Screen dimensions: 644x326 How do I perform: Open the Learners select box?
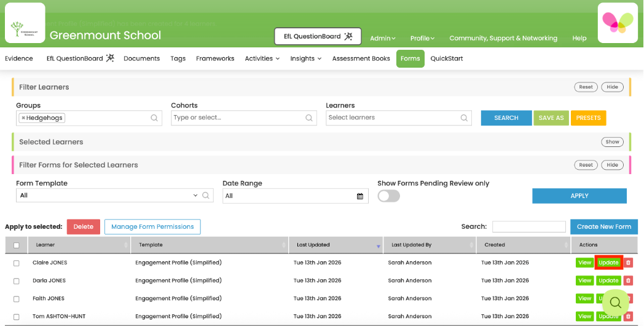pyautogui.click(x=398, y=118)
